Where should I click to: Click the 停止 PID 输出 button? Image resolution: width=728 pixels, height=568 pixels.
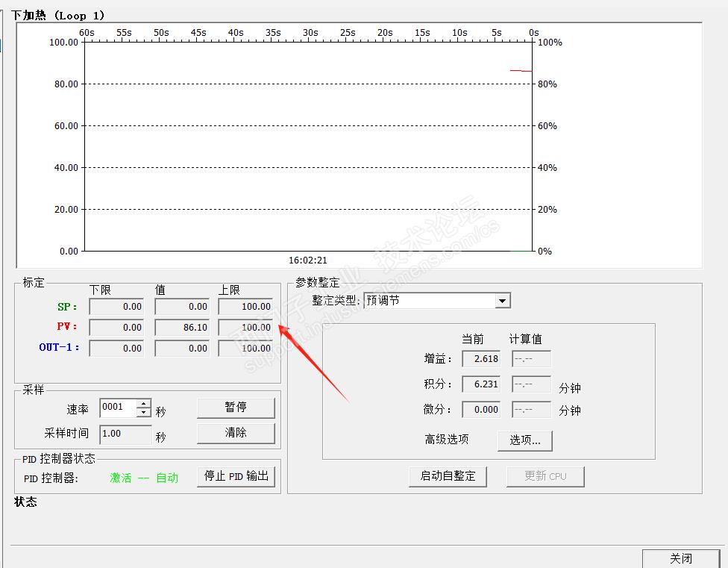pyautogui.click(x=236, y=476)
